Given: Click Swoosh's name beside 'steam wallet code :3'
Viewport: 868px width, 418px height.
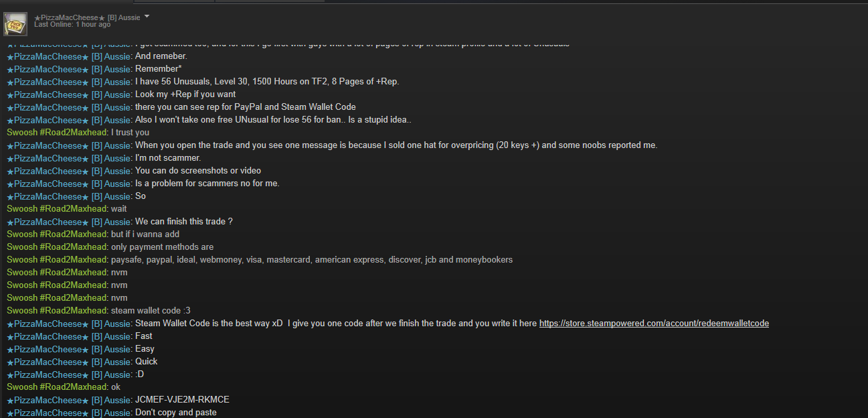Looking at the screenshot, I should (x=57, y=311).
